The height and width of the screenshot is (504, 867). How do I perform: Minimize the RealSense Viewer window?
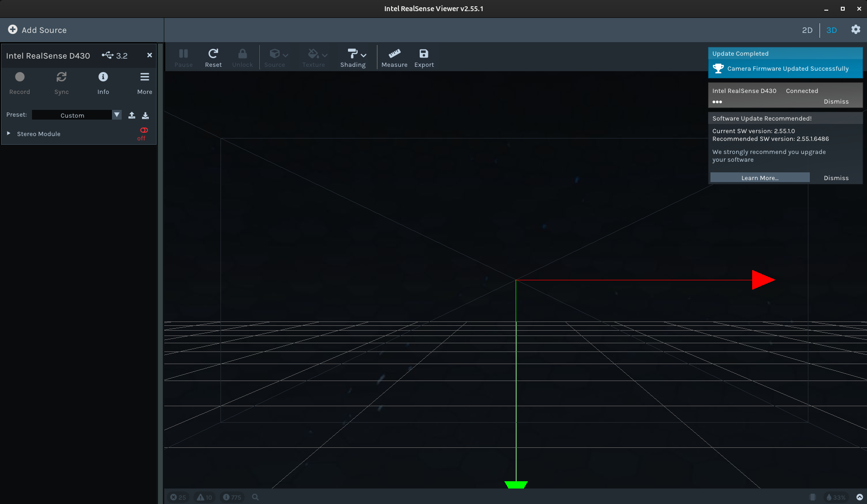click(x=826, y=9)
